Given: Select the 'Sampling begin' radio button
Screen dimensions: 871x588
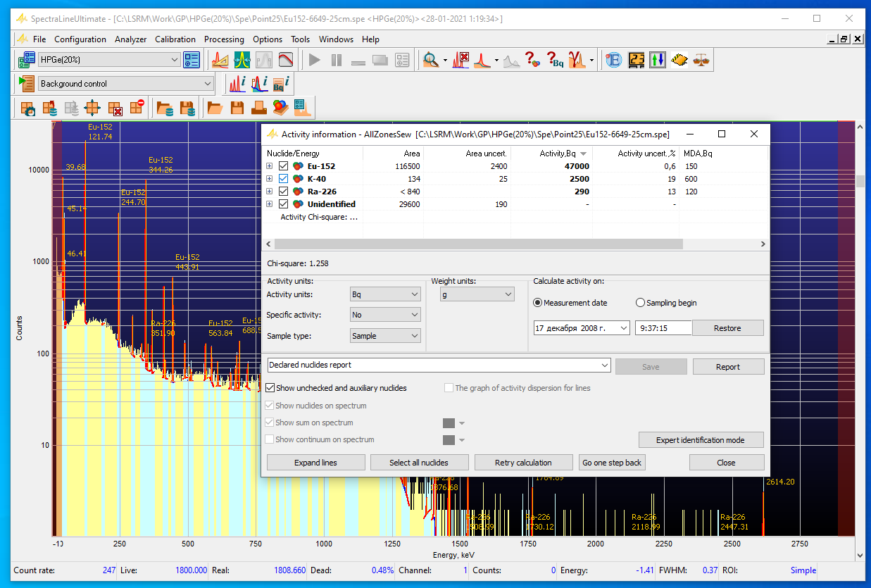Looking at the screenshot, I should tap(640, 303).
